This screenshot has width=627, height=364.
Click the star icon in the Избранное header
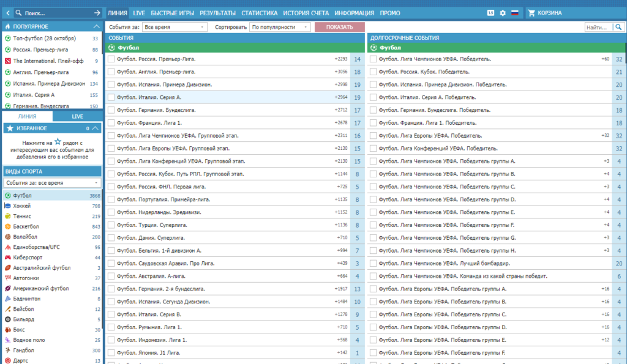point(10,128)
